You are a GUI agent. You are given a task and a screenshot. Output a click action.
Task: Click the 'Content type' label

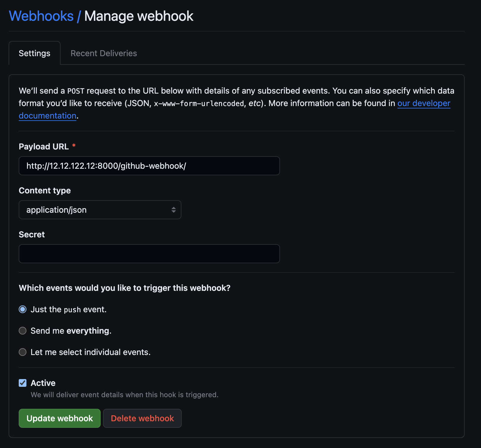(x=45, y=190)
